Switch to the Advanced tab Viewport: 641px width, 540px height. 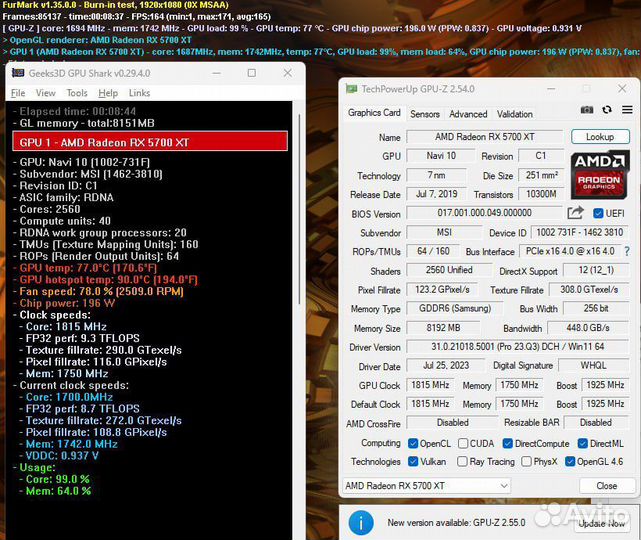click(468, 114)
